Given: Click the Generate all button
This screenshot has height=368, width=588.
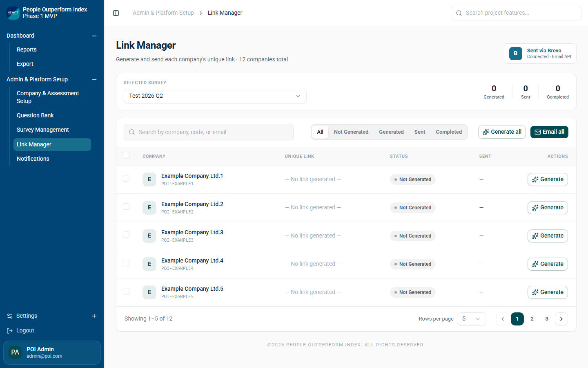Looking at the screenshot, I should 502,132.
